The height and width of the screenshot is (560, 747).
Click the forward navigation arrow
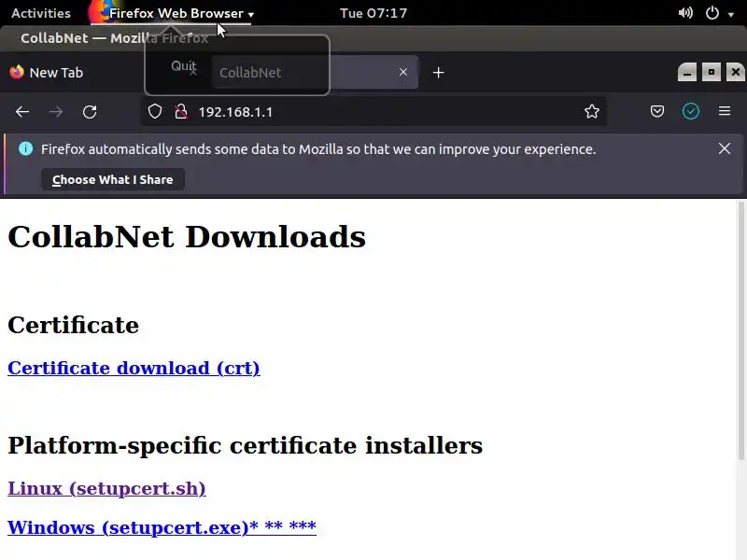[x=56, y=112]
